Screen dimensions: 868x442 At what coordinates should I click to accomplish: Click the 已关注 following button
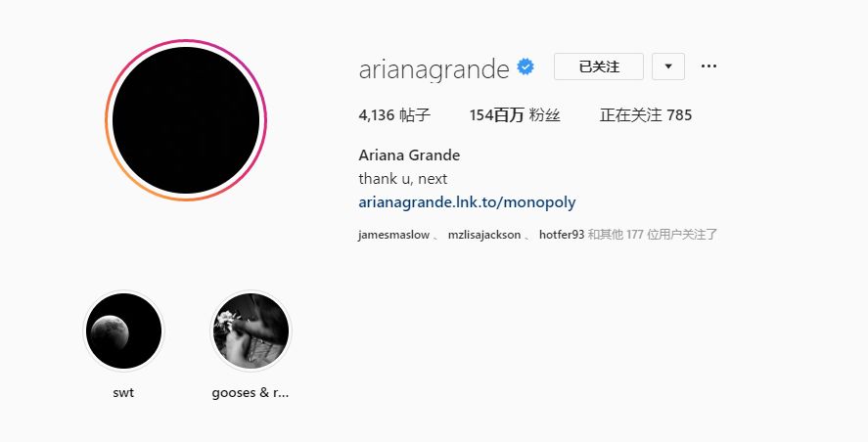(599, 66)
